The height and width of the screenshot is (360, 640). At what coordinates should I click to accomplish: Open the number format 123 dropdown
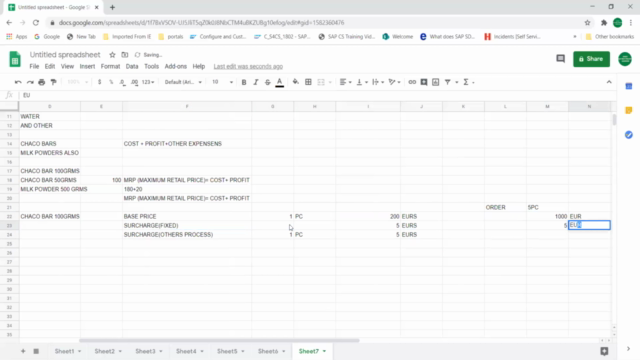click(148, 82)
